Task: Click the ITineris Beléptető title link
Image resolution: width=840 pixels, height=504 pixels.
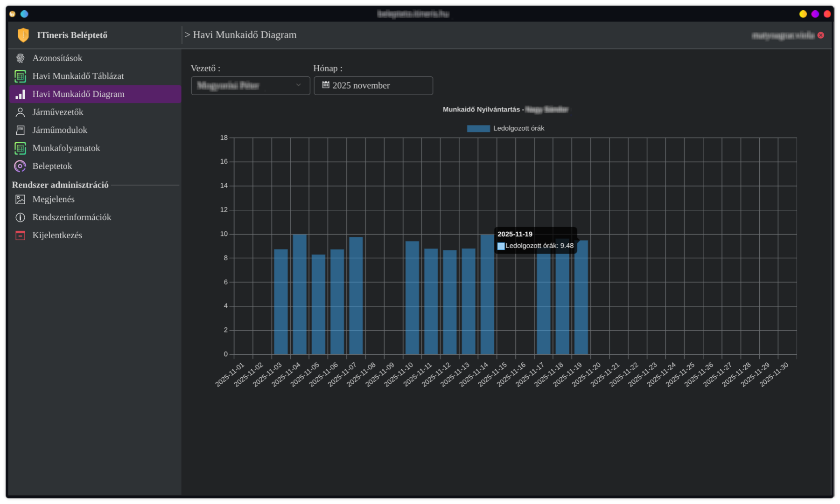Action: click(x=72, y=35)
